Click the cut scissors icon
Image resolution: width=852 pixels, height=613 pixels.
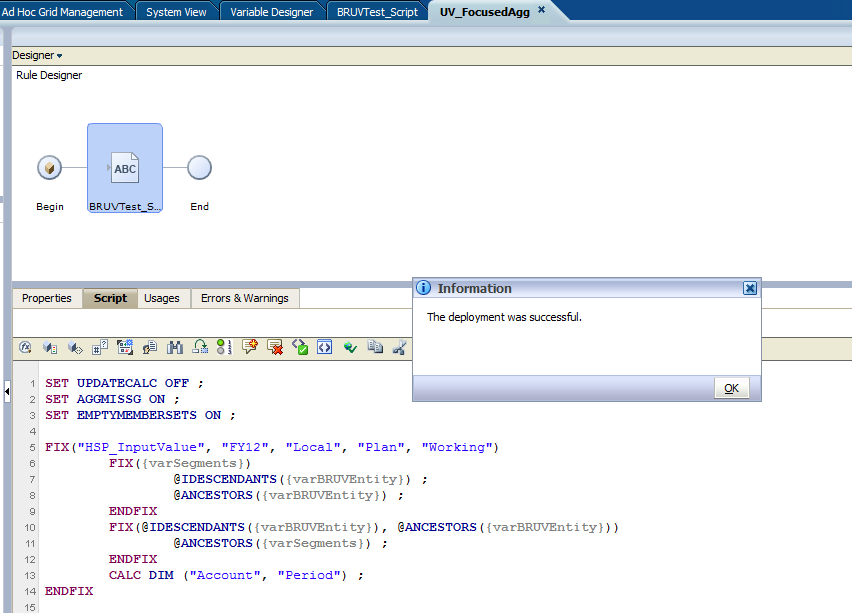400,347
